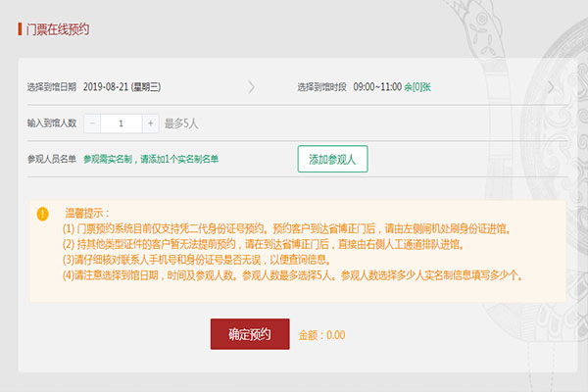Click the 添加参观人 button
The image size is (588, 392).
(x=332, y=159)
